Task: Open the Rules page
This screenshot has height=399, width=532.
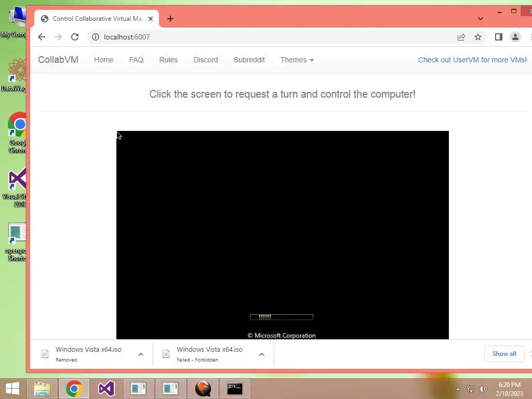Action: coord(168,60)
